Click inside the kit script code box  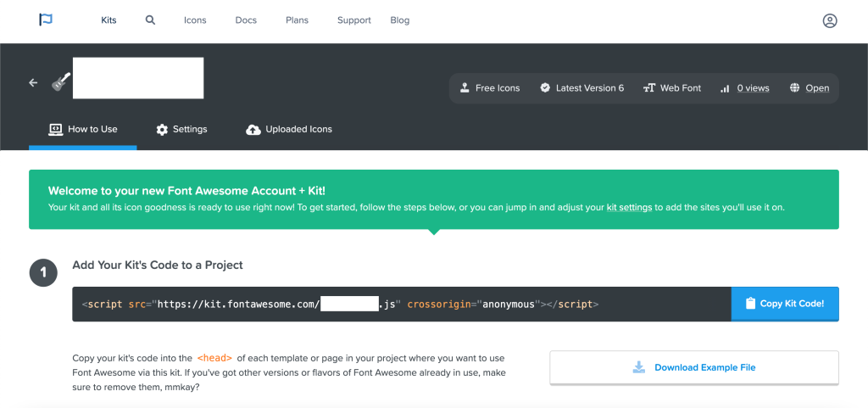click(x=402, y=304)
